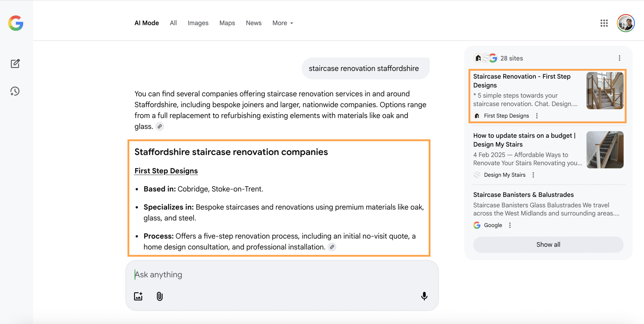Click link icon after intro paragraph
This screenshot has width=644, height=324.
click(159, 126)
